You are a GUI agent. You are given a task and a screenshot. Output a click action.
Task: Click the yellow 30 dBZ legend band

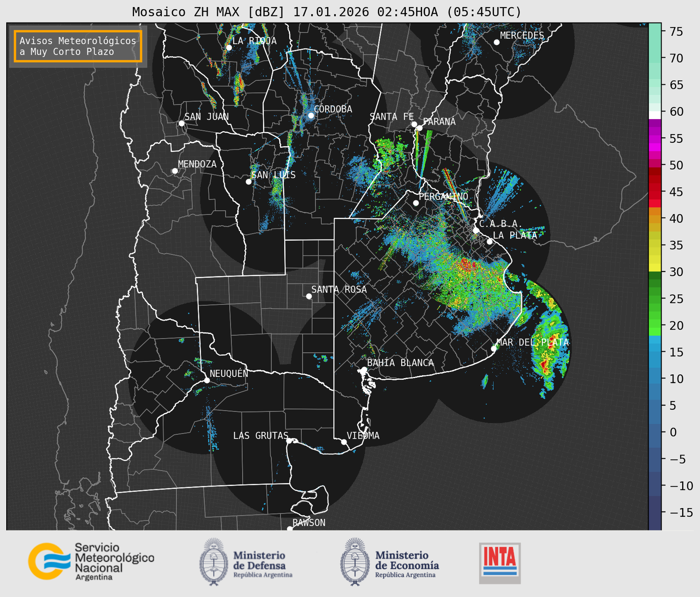tap(654, 268)
